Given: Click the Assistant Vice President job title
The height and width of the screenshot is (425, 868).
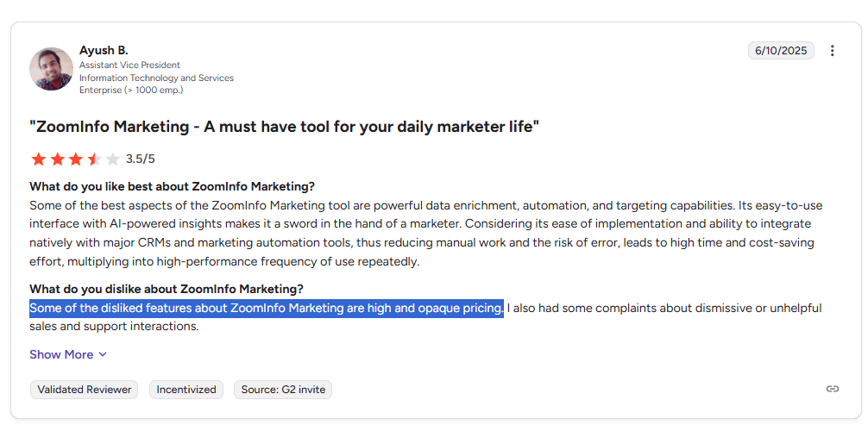Looking at the screenshot, I should coord(129,66).
